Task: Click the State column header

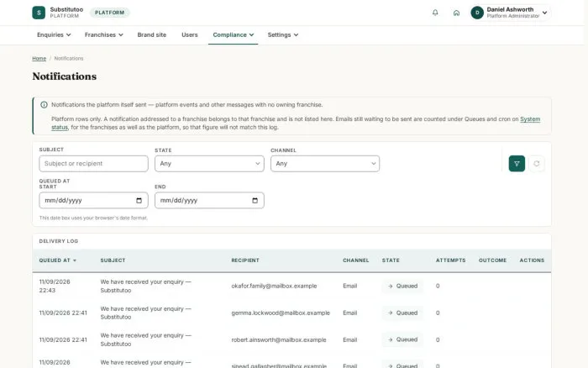Action: point(391,260)
